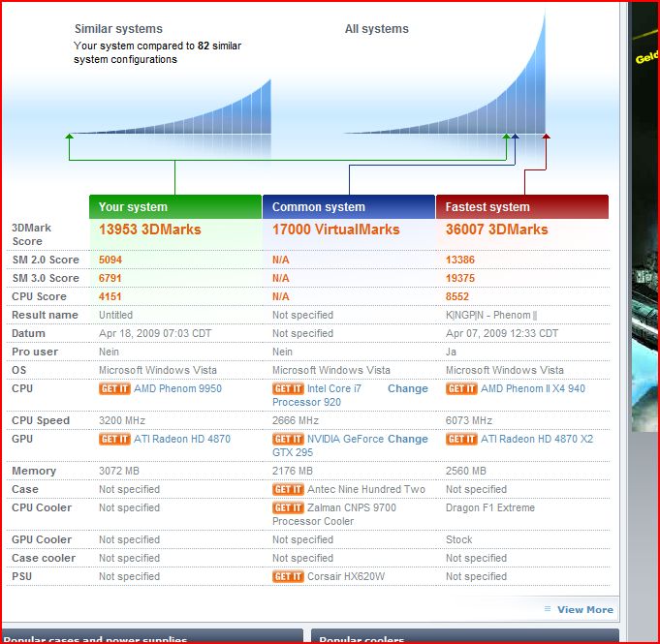
Task: Click CPU speed value 6073 MHz
Action: pyautogui.click(x=469, y=420)
